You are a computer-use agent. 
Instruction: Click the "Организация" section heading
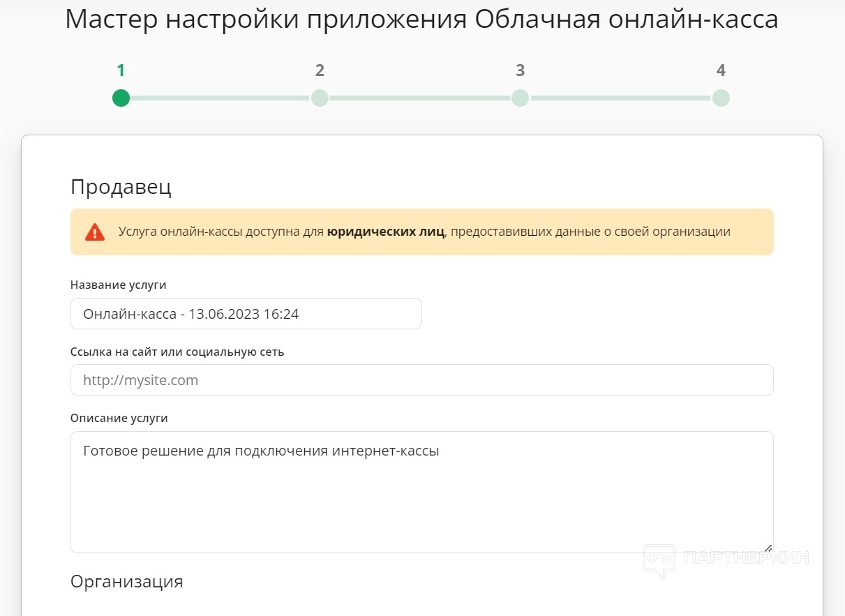[x=126, y=581]
